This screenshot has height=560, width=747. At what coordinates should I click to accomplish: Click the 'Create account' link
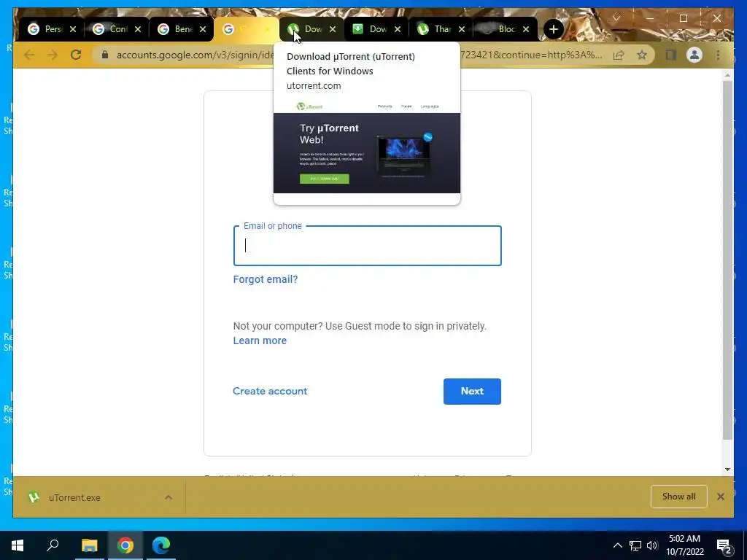[270, 392]
